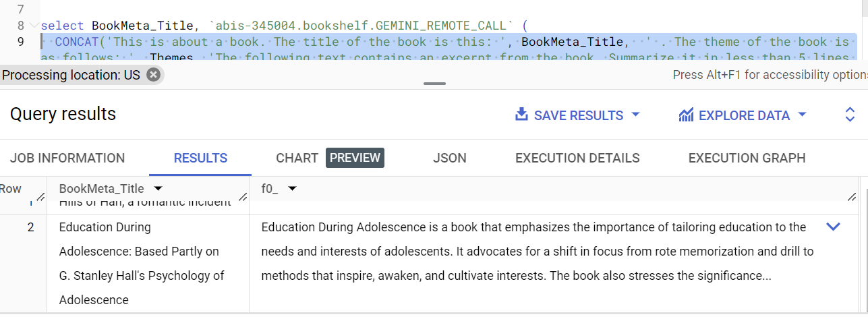The image size is (868, 321).
Task: Open the BookMeta_Title column header dropdown
Action: 158,189
